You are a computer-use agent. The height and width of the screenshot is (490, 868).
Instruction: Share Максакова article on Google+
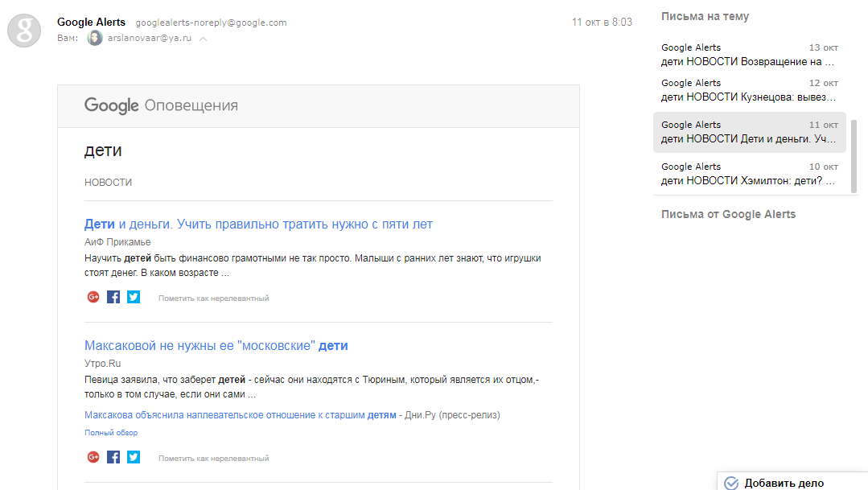coord(93,457)
